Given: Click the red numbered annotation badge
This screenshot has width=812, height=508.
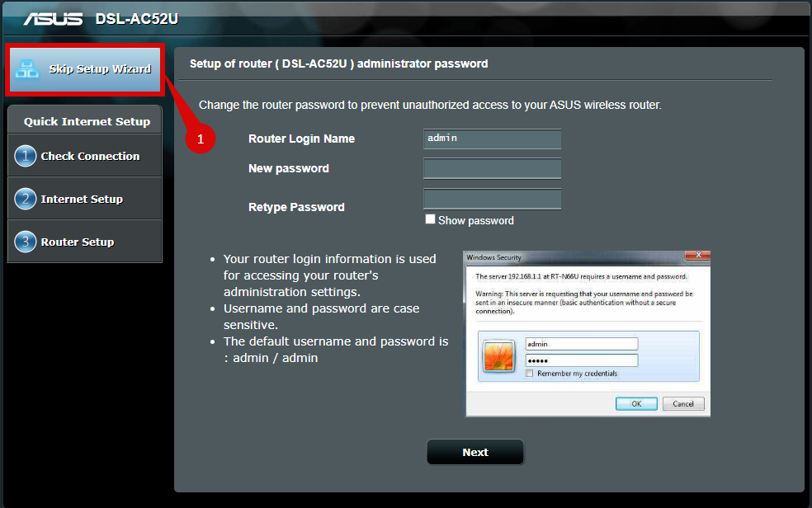Looking at the screenshot, I should tap(199, 139).
